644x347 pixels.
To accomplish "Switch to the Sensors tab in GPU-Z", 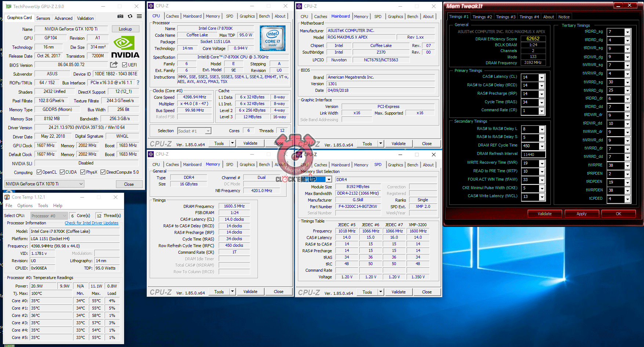I will click(43, 18).
